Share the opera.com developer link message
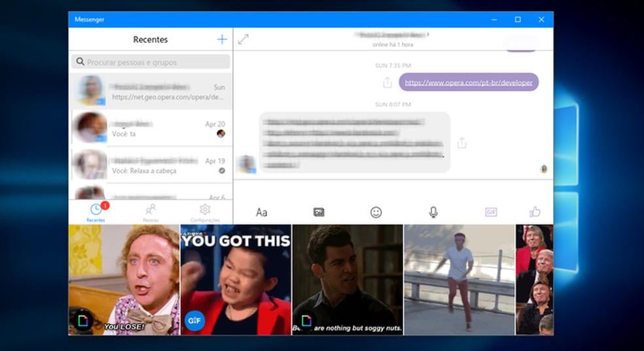 click(x=387, y=82)
